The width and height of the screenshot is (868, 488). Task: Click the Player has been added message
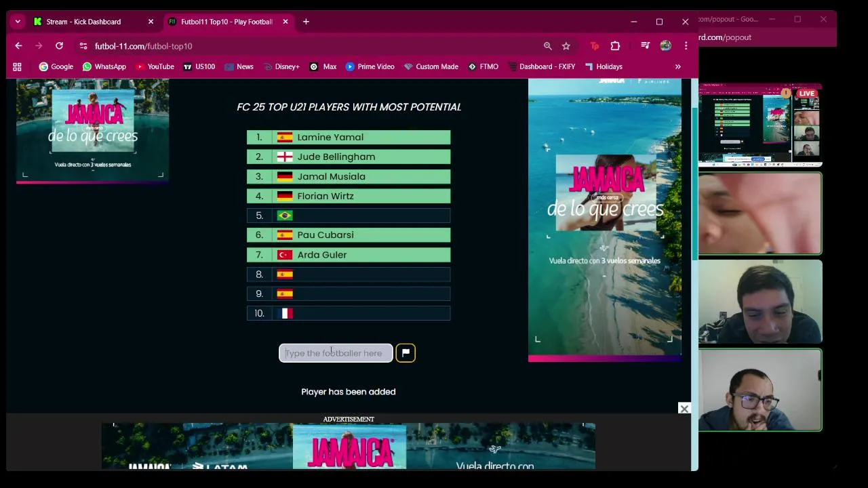pos(349,392)
